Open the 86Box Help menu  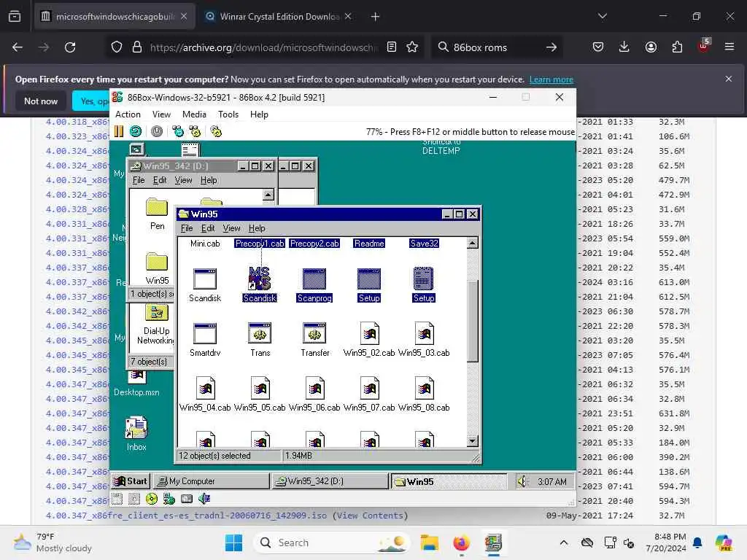[x=259, y=114]
